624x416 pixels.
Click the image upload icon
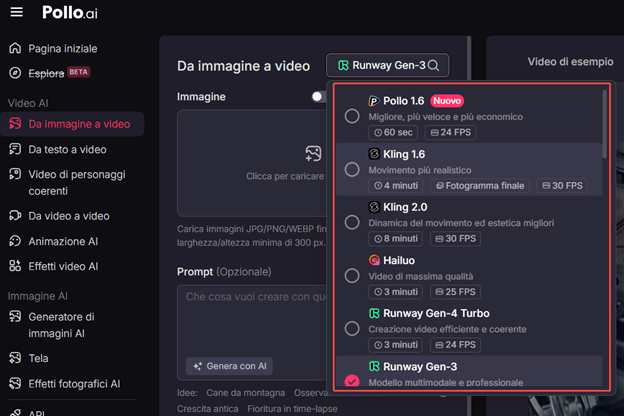pyautogui.click(x=313, y=154)
